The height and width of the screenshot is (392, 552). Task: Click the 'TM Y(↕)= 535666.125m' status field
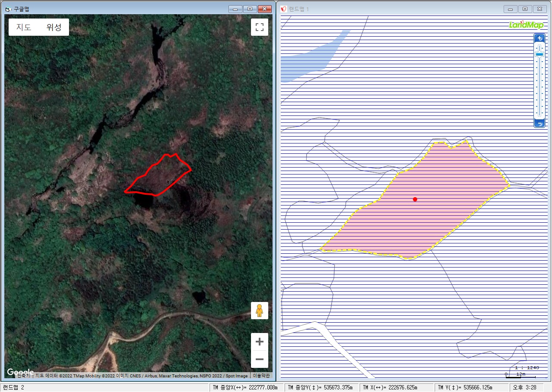tap(471, 387)
